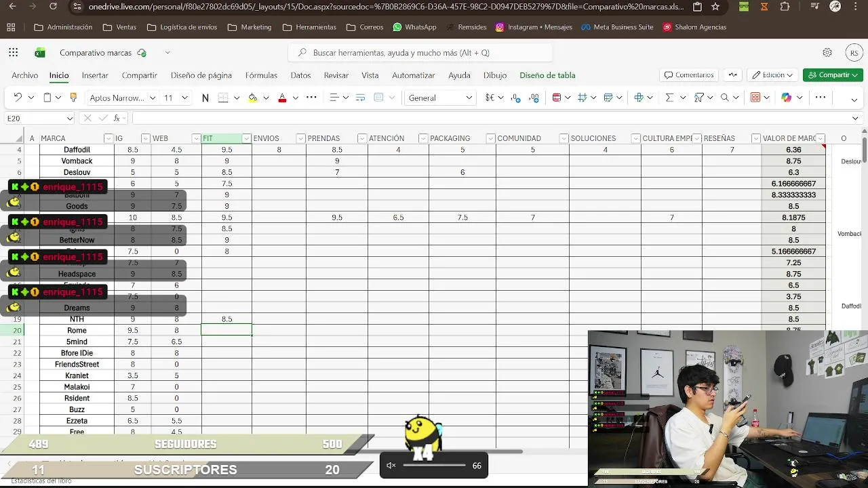Image resolution: width=868 pixels, height=488 pixels.
Task: Open the ribbon overflow ellipsis on the right
Action: point(820,98)
